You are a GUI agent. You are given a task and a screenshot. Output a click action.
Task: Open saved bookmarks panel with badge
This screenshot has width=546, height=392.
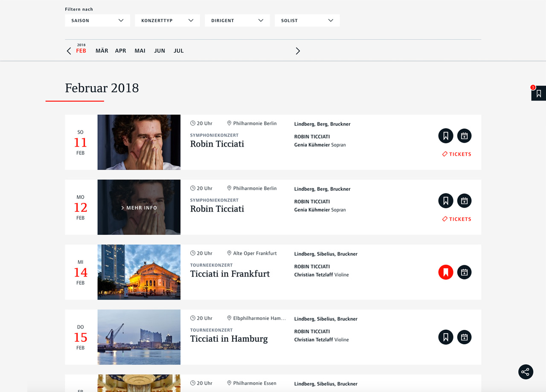click(538, 93)
